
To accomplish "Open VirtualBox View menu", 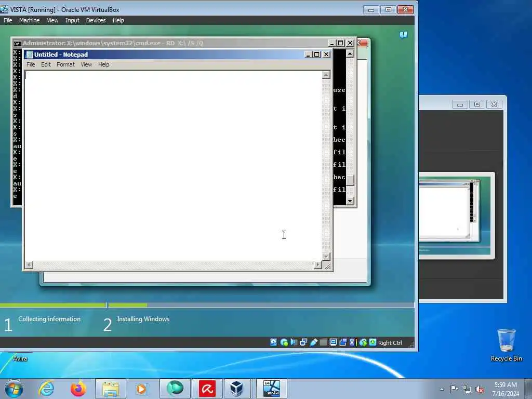I will tap(52, 20).
